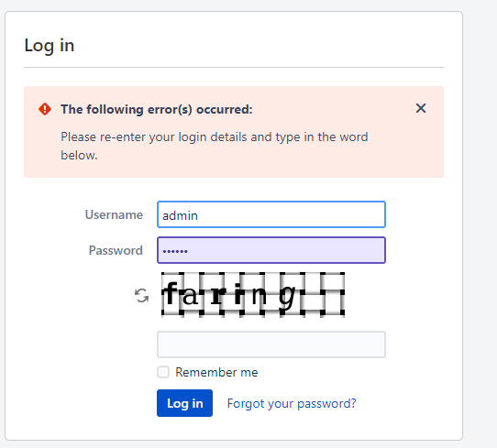Enable the Remember me checkbox
Screen dimensions: 497x448
coord(163,372)
